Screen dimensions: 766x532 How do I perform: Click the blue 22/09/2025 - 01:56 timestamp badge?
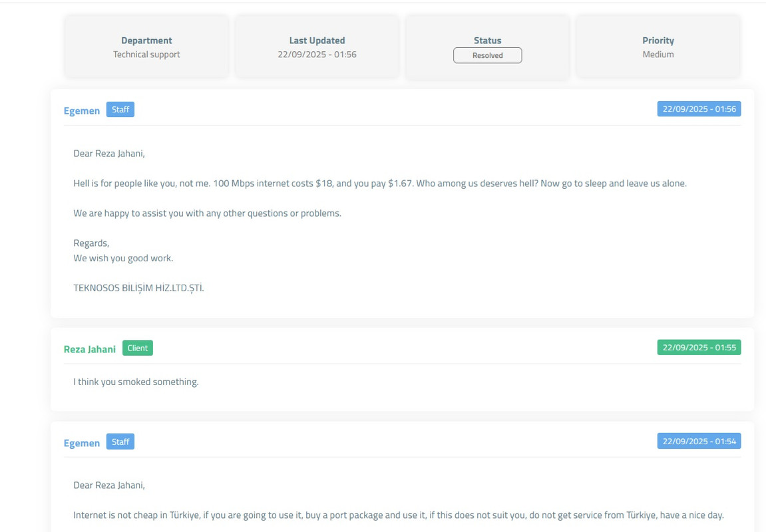coord(699,109)
